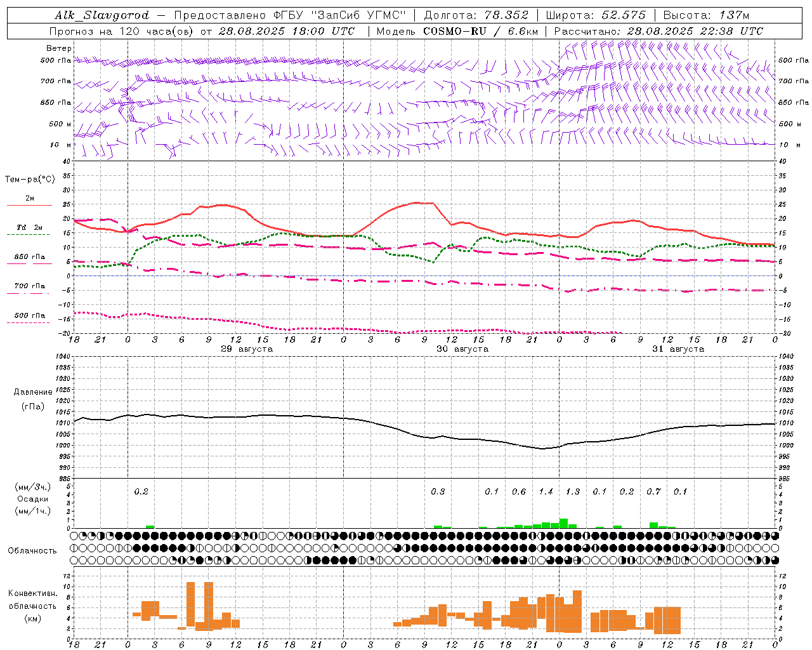The image size is (812, 650).
Task: Click the 29 августа date label
Action: click(x=247, y=349)
